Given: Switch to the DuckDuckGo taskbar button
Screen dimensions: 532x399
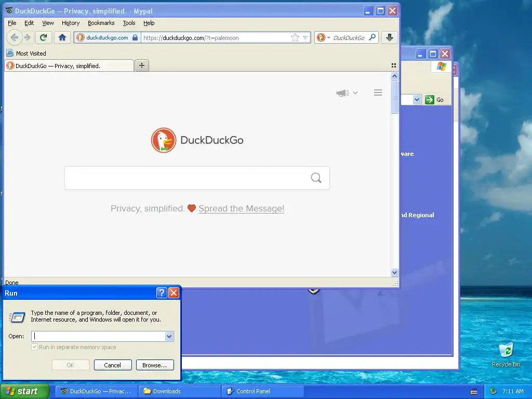Looking at the screenshot, I should [96, 391].
